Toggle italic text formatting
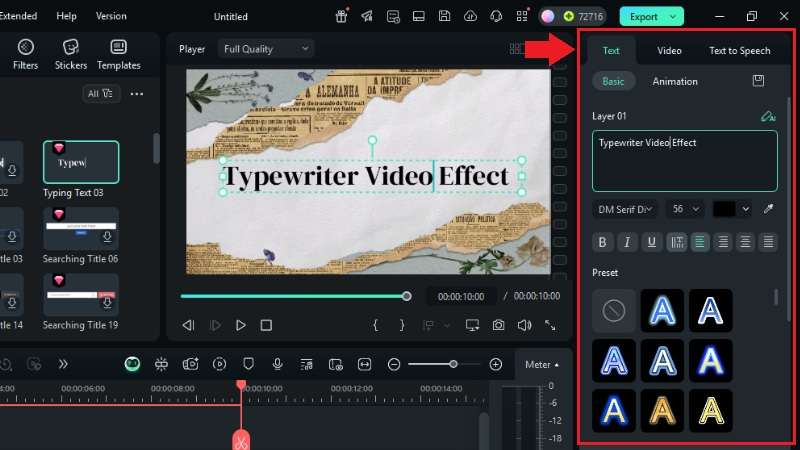800x450 pixels. [627, 242]
